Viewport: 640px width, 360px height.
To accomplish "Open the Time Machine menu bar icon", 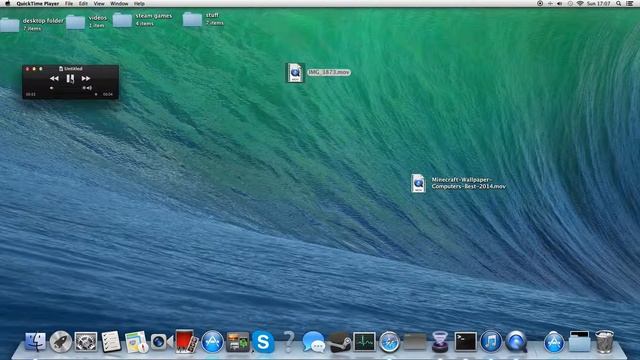I will [570, 3].
